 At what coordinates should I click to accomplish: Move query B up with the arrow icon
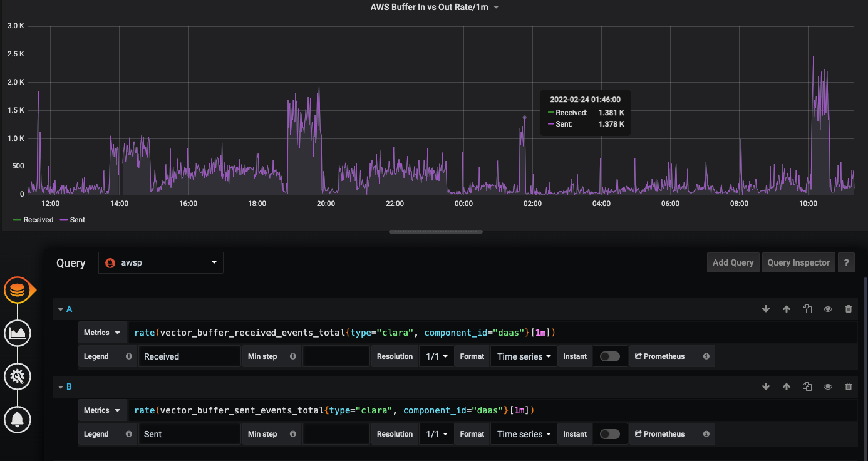tap(786, 386)
